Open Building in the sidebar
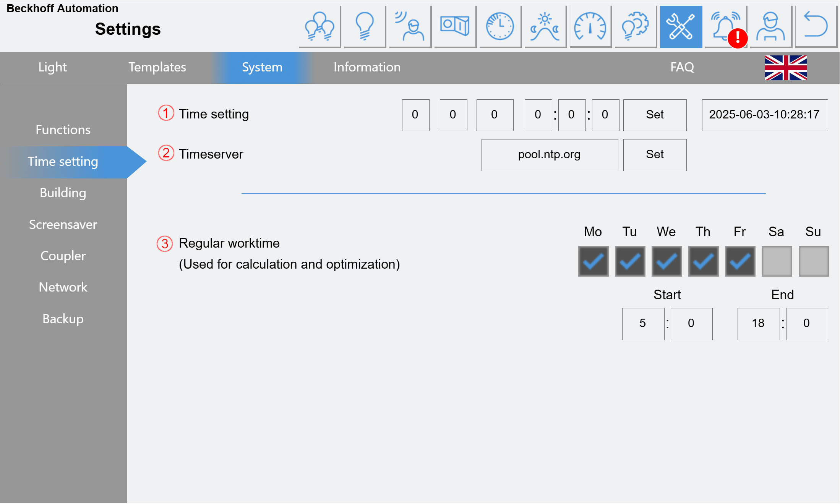840x504 pixels. pyautogui.click(x=63, y=193)
